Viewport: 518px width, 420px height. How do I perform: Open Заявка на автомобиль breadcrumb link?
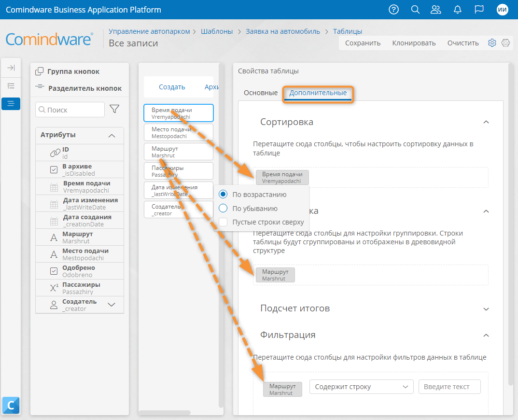[283, 31]
